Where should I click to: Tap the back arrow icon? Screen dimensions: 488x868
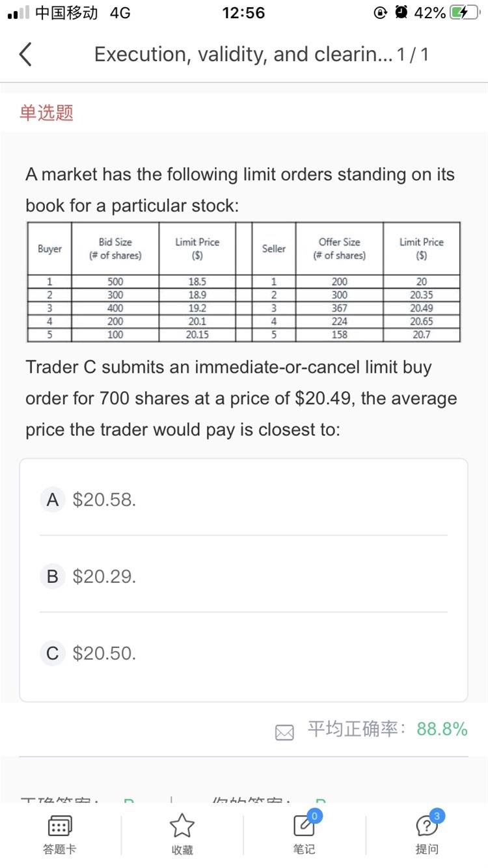click(25, 54)
